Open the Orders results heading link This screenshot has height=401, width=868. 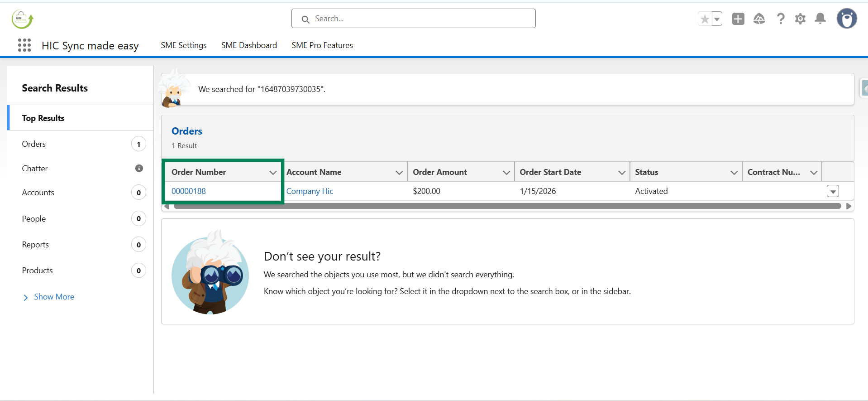(x=187, y=131)
